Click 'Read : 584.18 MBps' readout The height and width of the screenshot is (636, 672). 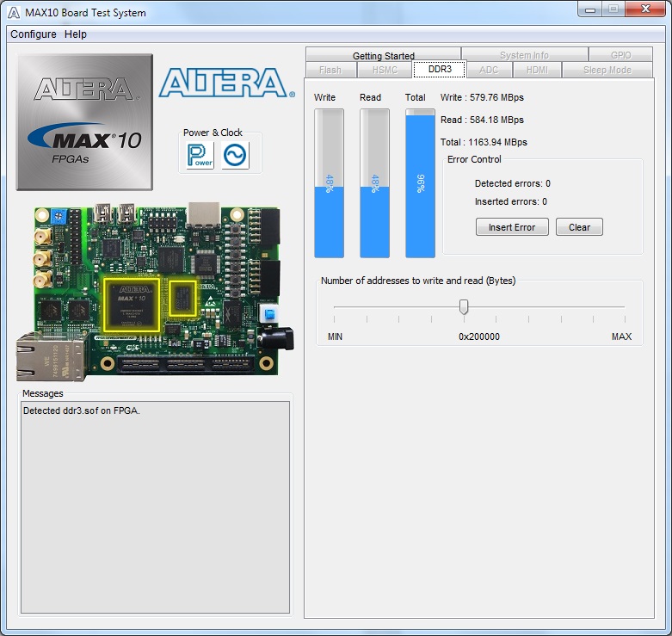[482, 120]
